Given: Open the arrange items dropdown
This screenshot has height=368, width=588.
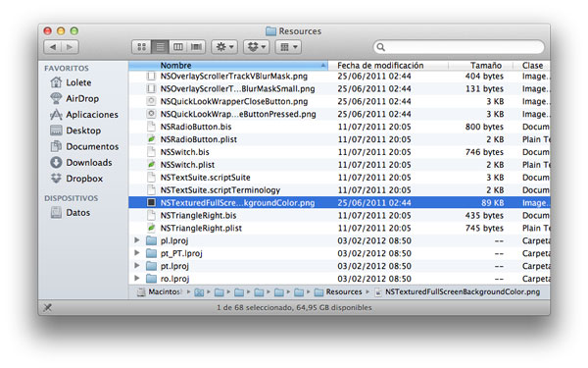Looking at the screenshot, I should coord(288,47).
